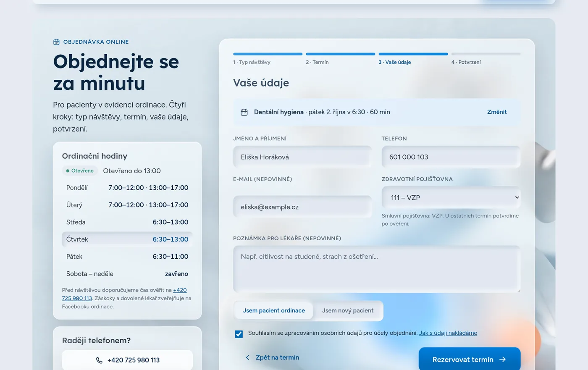Open the Zdravotní pojišťovna dropdown

click(x=451, y=197)
